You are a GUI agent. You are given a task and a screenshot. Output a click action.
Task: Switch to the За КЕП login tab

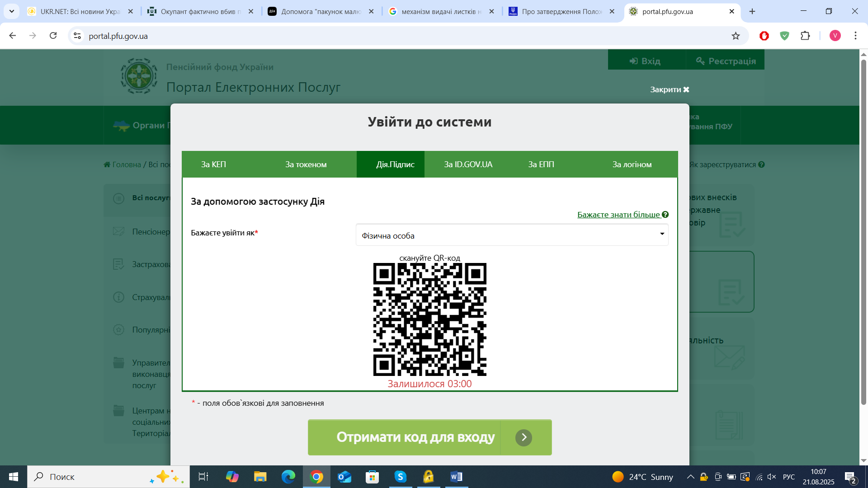click(x=213, y=164)
